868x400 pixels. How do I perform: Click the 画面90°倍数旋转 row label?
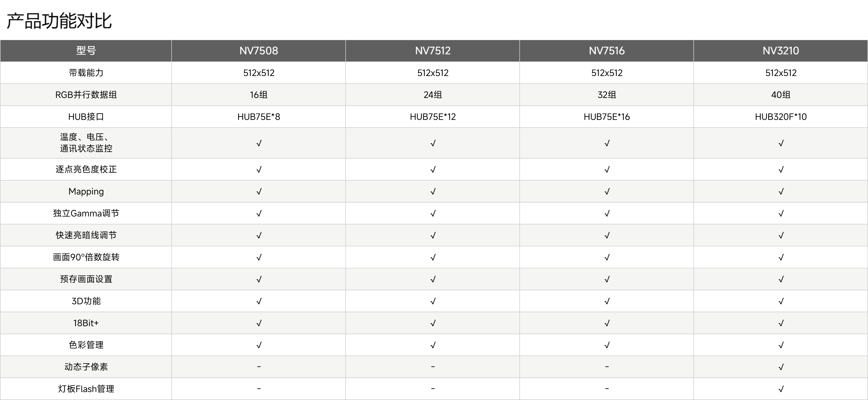[x=86, y=257]
